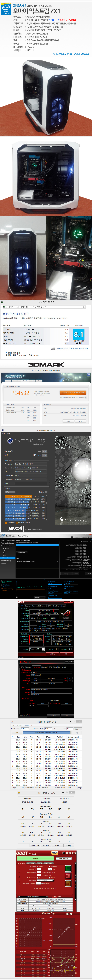
Task: Click View Result at 3DMark.com button
Action: (x=73, y=393)
